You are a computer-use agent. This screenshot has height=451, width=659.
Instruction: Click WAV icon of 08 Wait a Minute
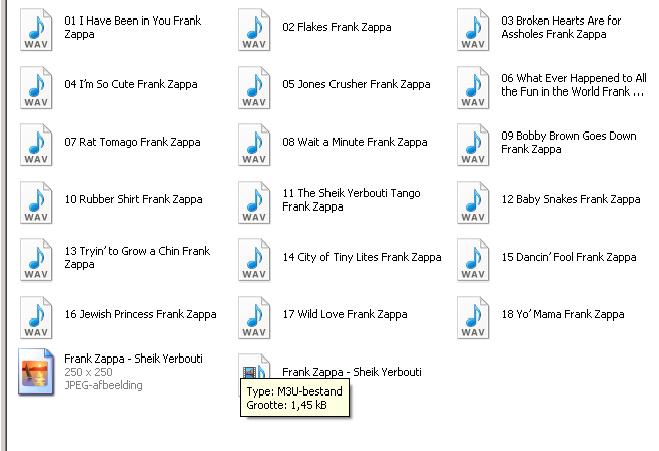254,145
